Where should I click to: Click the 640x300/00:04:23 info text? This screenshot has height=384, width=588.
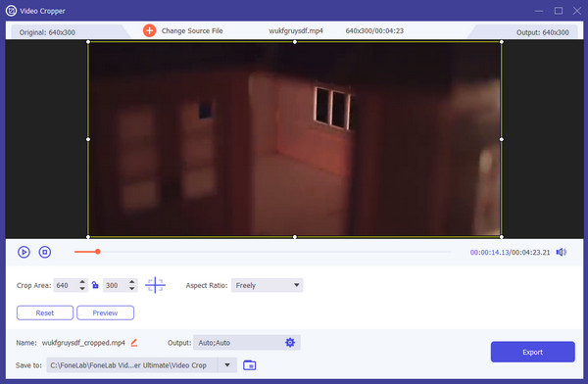374,30
